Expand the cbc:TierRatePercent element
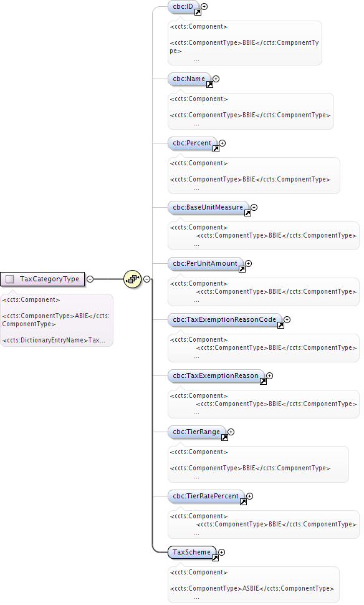Viewport: 364px width, 605px height. point(249,496)
